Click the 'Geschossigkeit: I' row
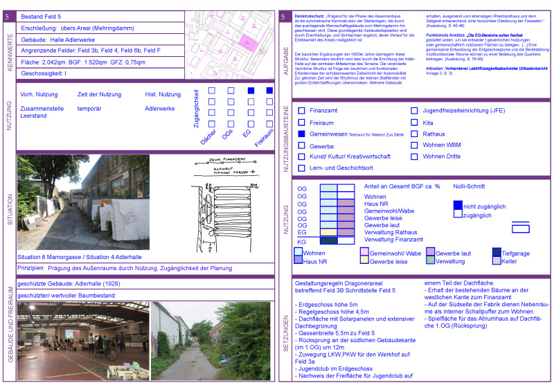The image size is (554, 392). [x=100, y=73]
